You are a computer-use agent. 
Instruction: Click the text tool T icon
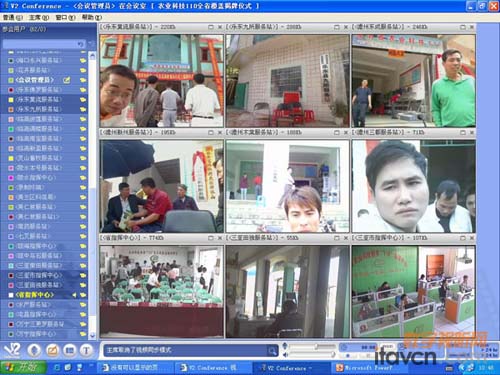click(86, 350)
